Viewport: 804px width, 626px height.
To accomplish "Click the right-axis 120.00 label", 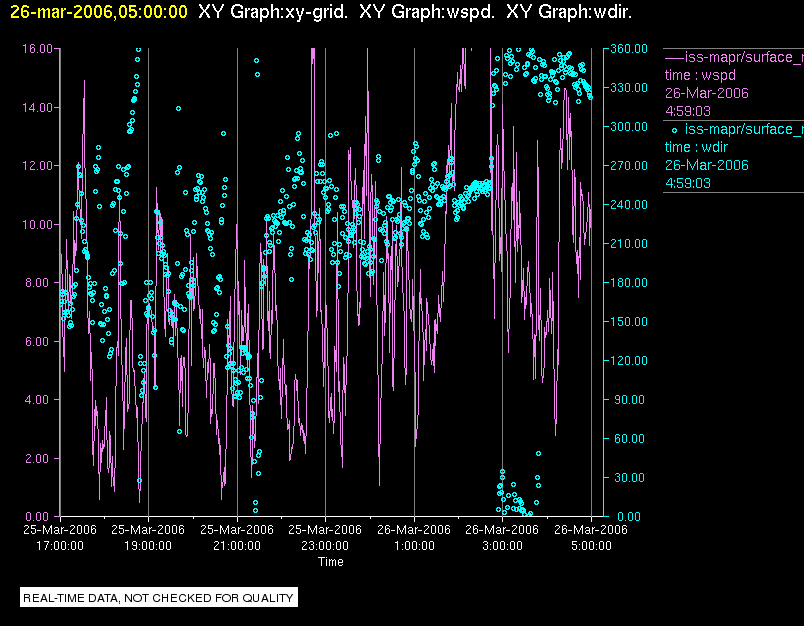I will tap(629, 360).
